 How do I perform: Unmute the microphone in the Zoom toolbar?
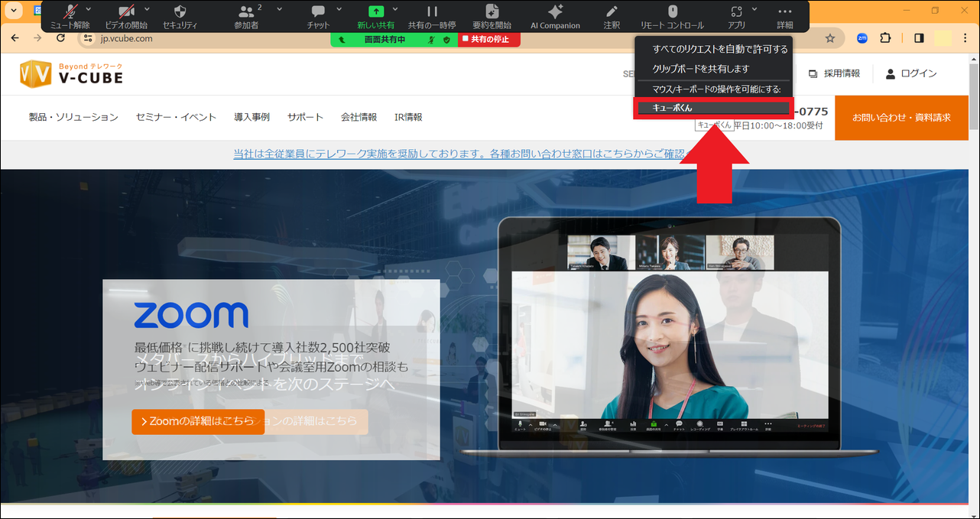[70, 16]
